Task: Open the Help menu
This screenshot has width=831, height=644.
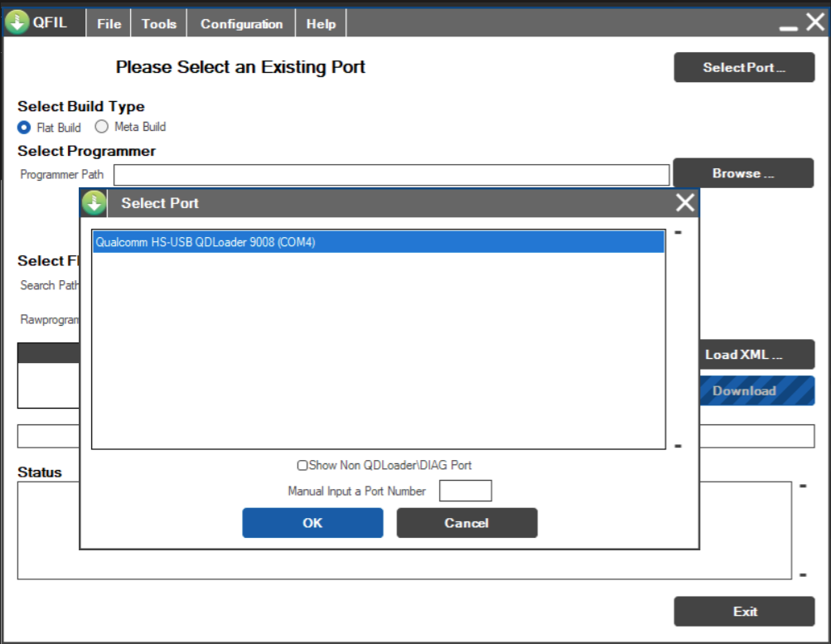Action: 321,24
